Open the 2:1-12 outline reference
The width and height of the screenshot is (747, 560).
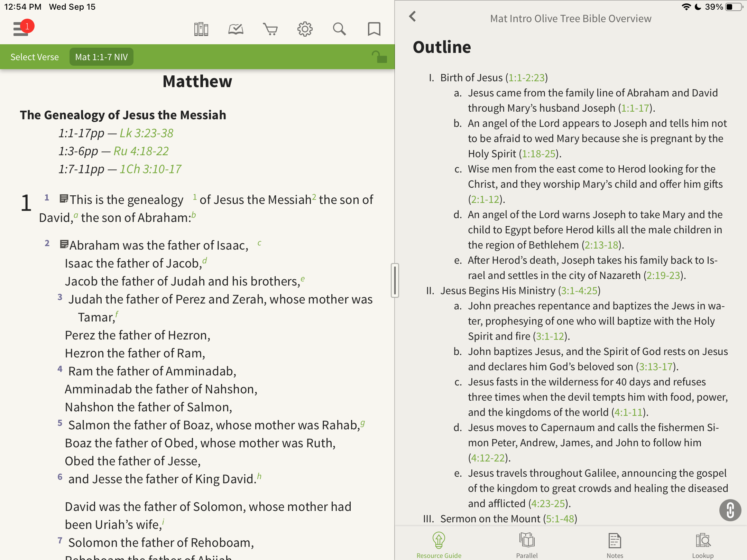(x=485, y=199)
